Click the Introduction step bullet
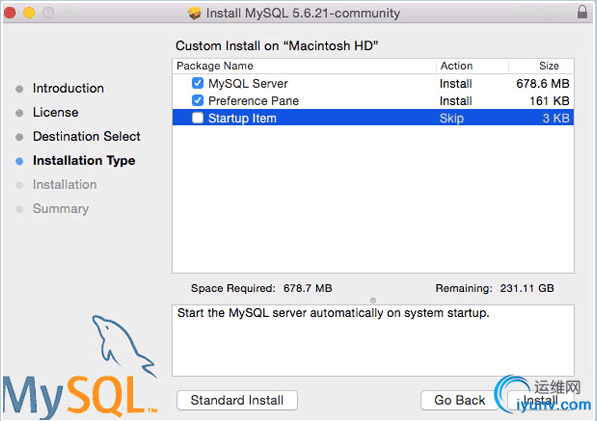Viewport: 597px width, 421px height. (x=19, y=89)
